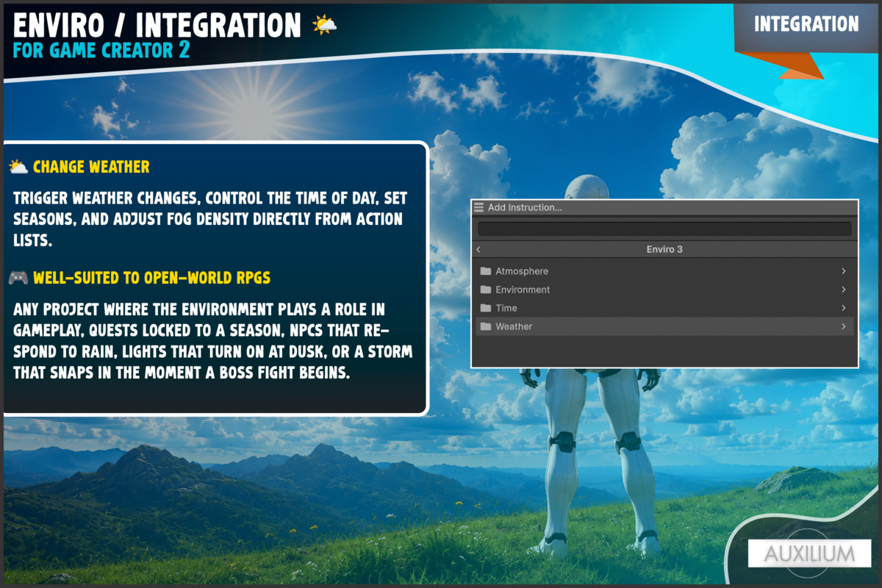Click the Atmosphere folder icon
882x588 pixels.
(485, 271)
